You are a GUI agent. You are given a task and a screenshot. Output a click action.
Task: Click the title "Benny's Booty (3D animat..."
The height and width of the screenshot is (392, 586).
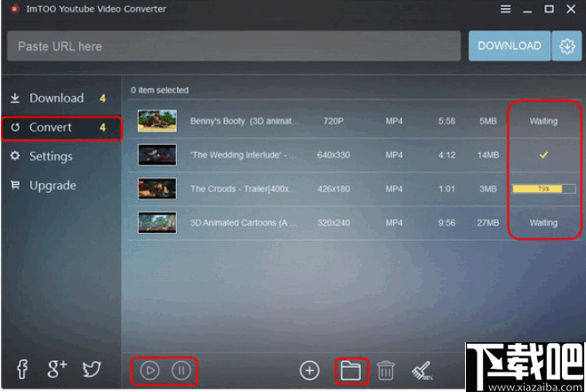245,121
